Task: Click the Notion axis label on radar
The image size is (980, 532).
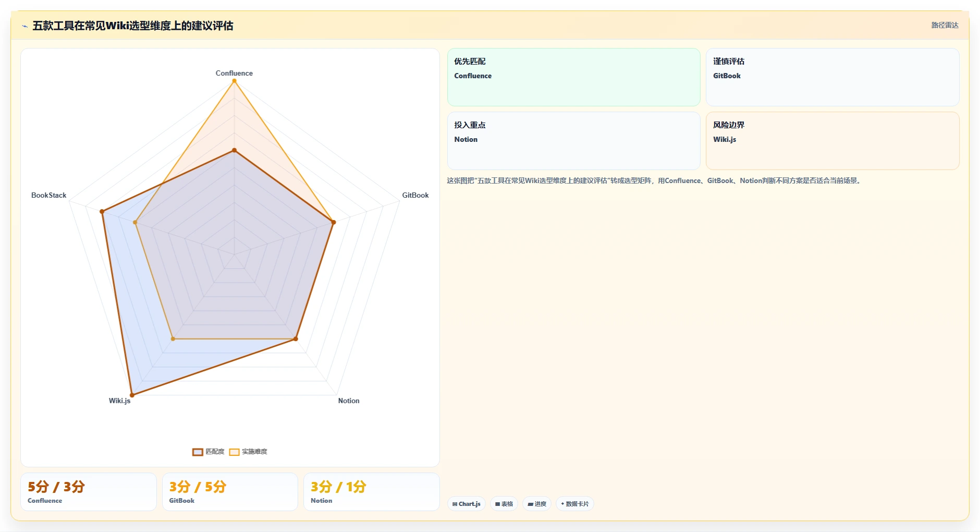Action: [349, 401]
